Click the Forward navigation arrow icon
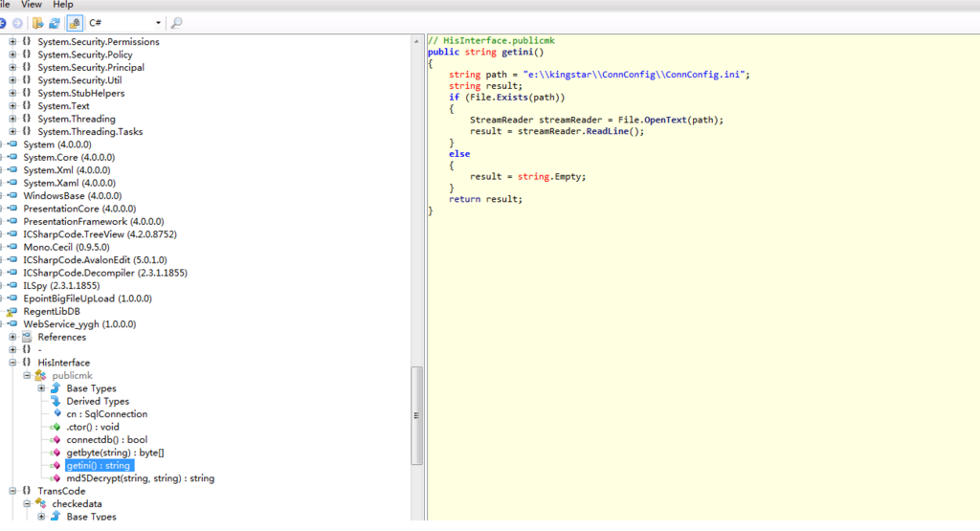This screenshot has width=980, height=531. click(17, 22)
